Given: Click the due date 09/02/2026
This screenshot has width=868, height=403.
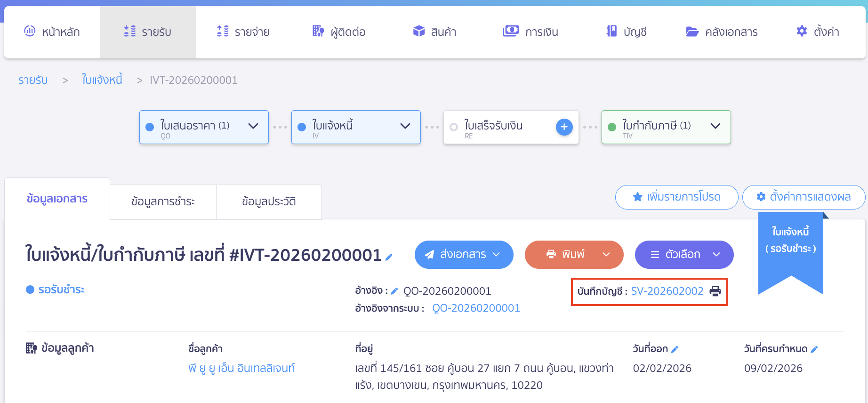Looking at the screenshot, I should 773,368.
